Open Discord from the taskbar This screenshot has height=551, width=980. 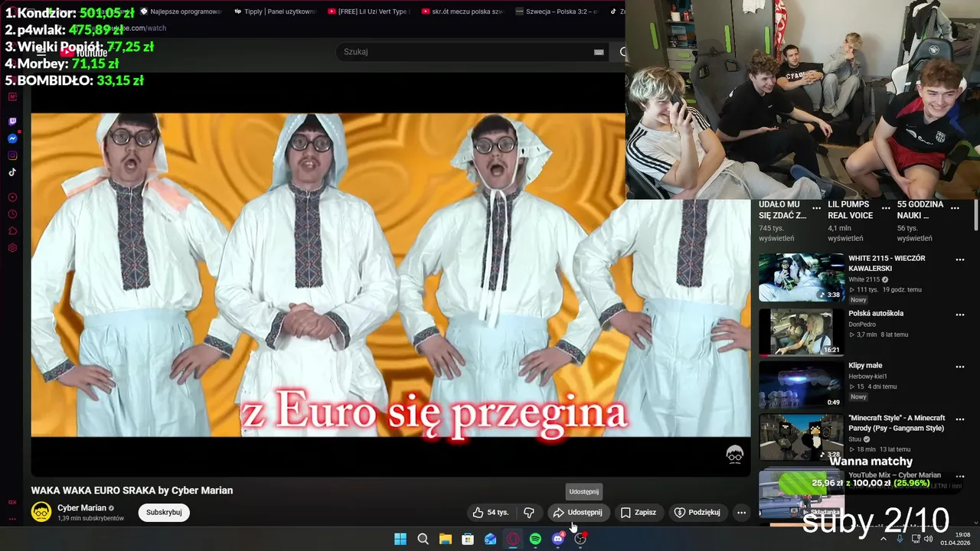pyautogui.click(x=558, y=539)
